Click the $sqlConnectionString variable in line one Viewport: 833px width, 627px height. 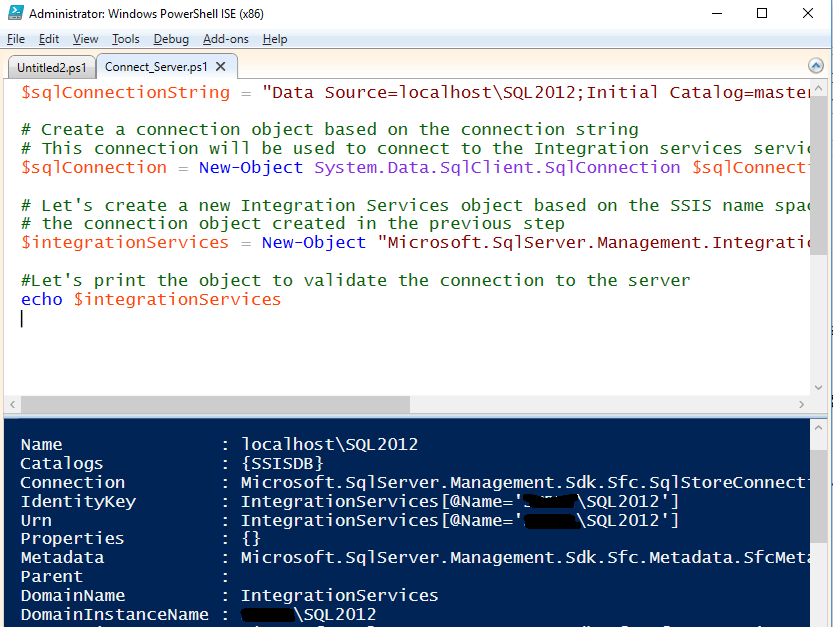coord(125,92)
